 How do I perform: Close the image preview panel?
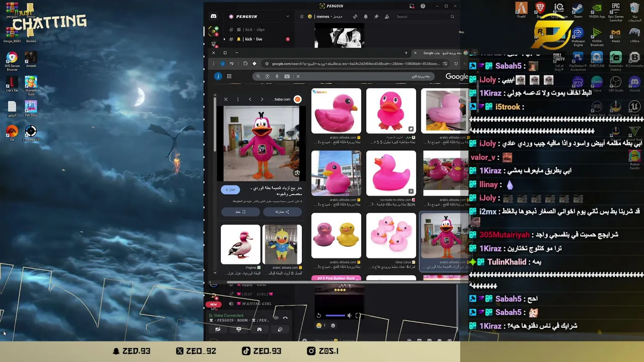226,100
